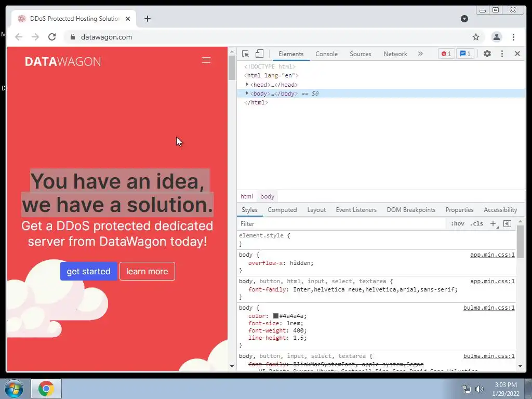The width and height of the screenshot is (532, 399).
Task: Click the overflow-x hidden value
Action: click(x=301, y=263)
